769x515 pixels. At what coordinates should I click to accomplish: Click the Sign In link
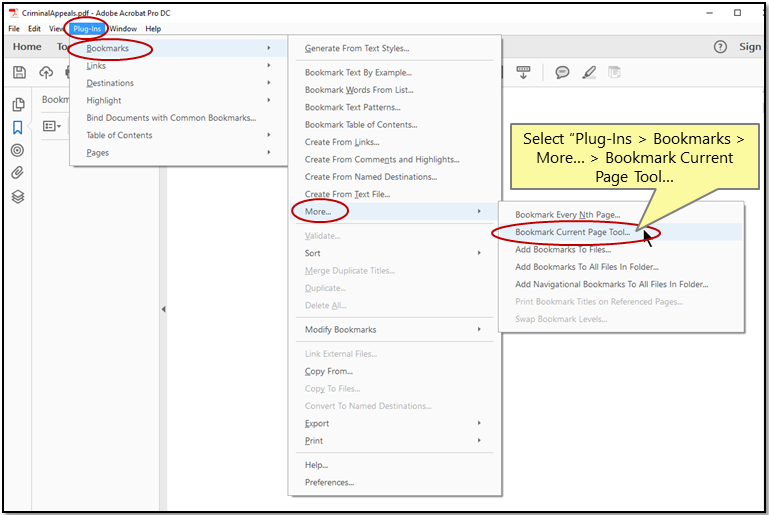[750, 47]
